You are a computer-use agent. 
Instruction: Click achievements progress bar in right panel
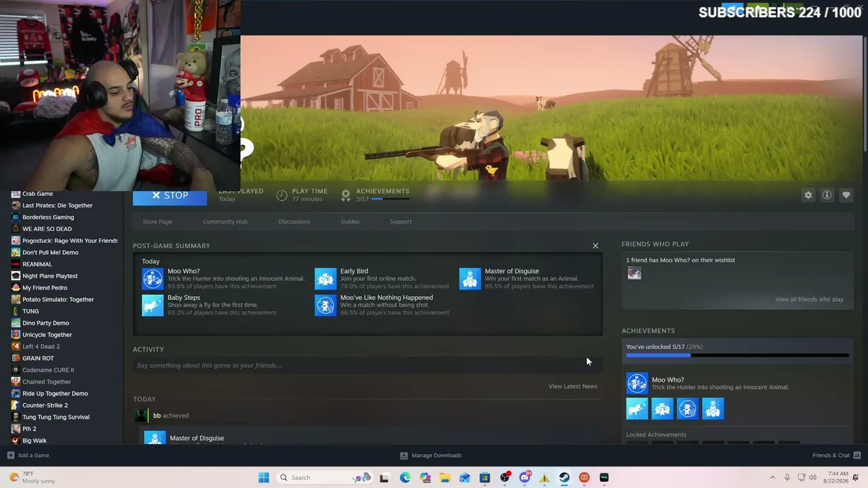tap(737, 355)
